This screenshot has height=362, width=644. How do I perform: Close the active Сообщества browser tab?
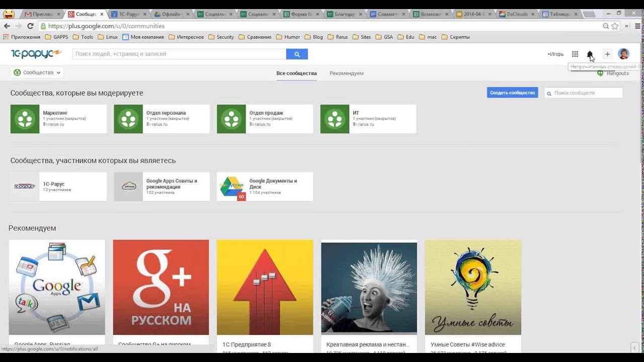[101, 14]
